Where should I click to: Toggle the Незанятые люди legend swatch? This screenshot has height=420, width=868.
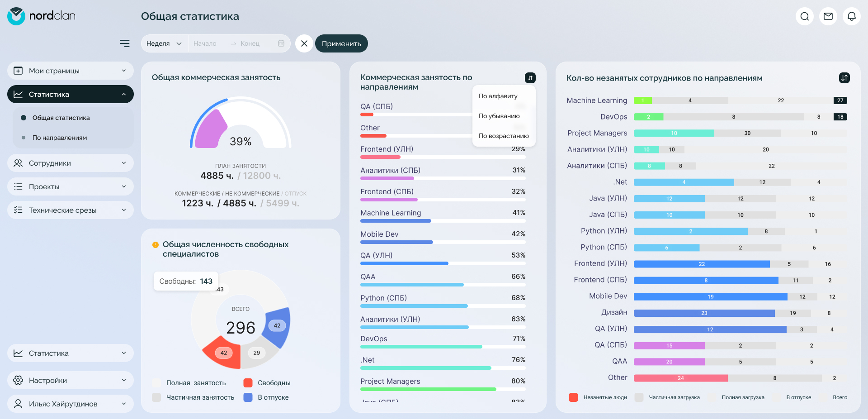573,397
